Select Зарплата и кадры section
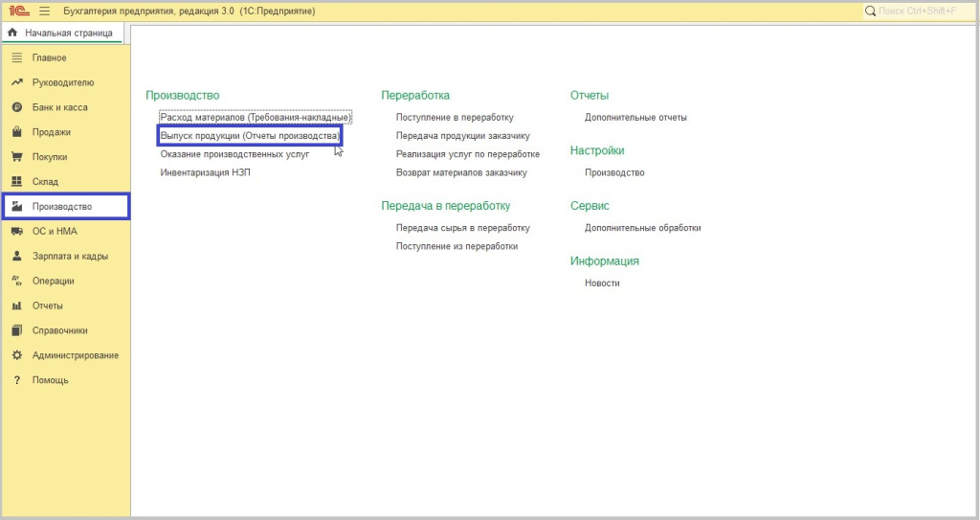Screen dimensions: 980x520 pos(70,256)
